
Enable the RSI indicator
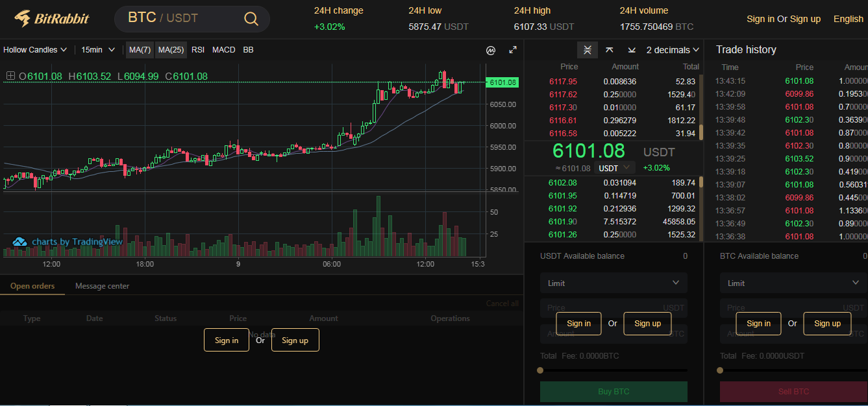point(198,50)
